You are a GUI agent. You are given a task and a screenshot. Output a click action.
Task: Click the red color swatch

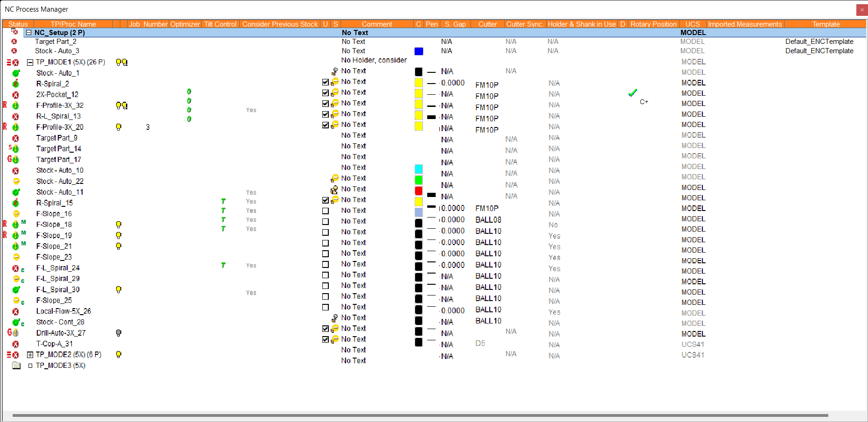(x=419, y=190)
